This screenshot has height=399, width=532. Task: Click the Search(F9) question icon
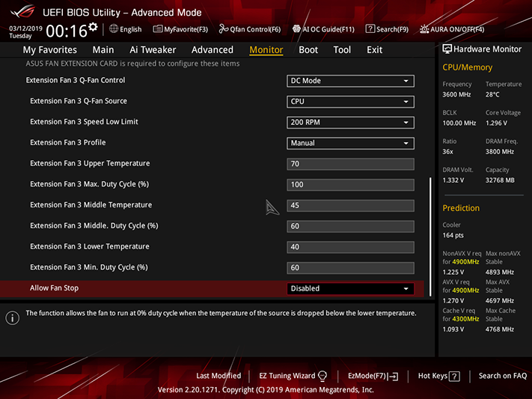(370, 29)
